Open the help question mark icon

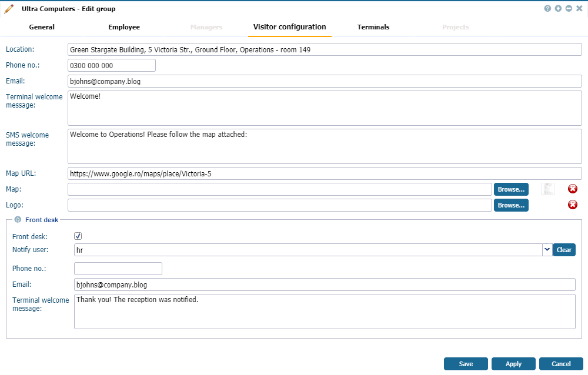tap(547, 9)
